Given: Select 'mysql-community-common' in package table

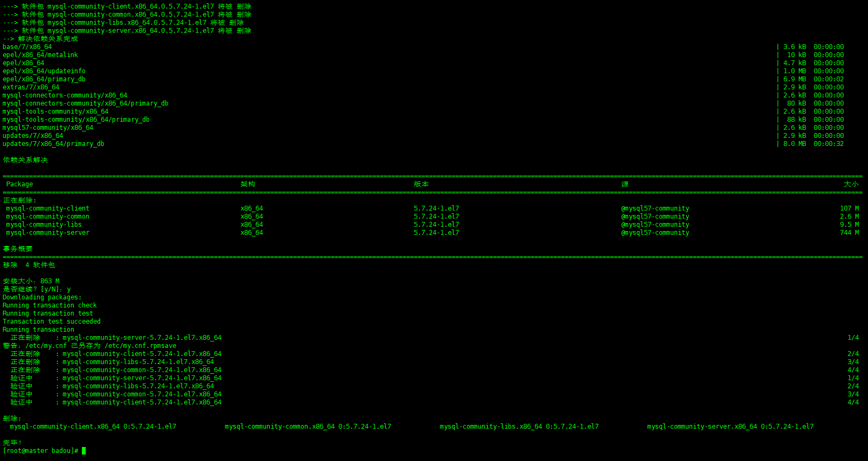Looking at the screenshot, I should (48, 216).
